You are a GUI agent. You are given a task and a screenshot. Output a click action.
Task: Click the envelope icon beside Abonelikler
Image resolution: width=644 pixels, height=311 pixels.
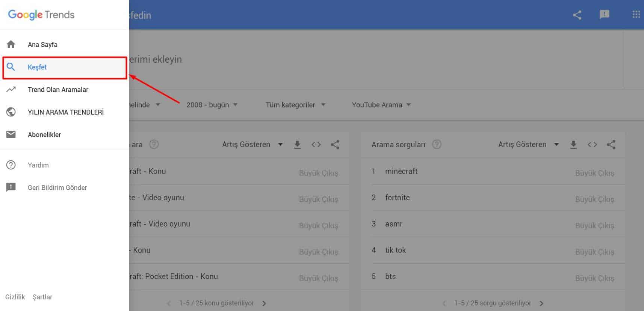11,134
